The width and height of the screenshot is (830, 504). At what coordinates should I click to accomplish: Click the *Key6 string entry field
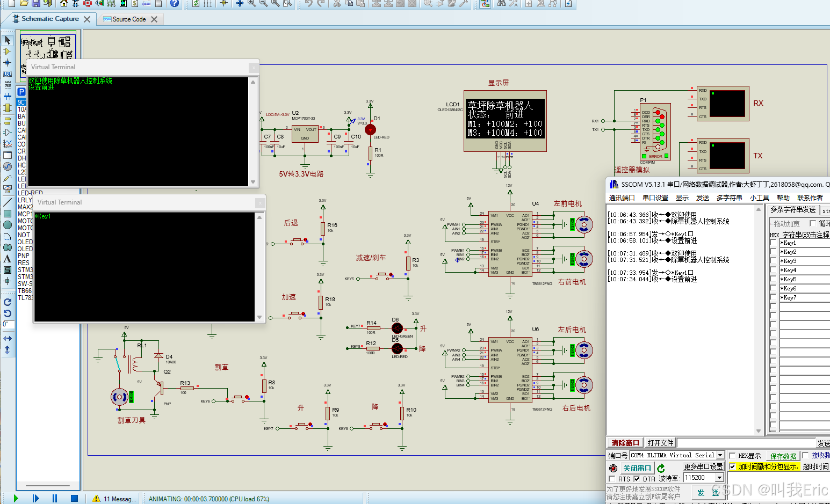click(804, 288)
